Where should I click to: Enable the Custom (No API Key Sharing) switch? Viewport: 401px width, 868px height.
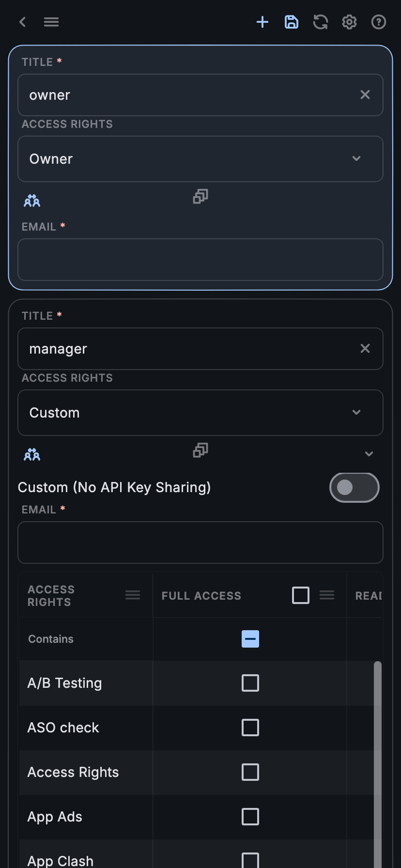pyautogui.click(x=354, y=487)
